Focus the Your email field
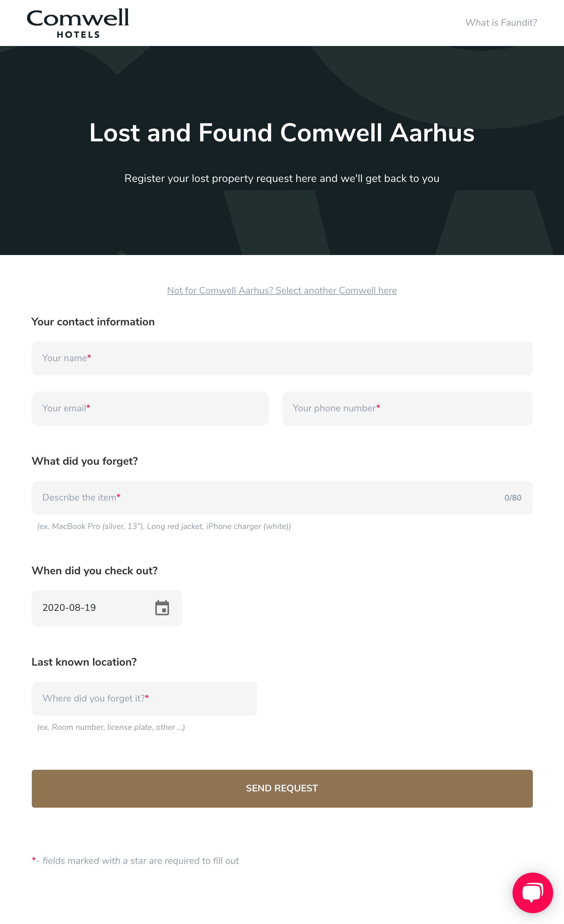This screenshot has height=924, width=564. pyautogui.click(x=150, y=408)
